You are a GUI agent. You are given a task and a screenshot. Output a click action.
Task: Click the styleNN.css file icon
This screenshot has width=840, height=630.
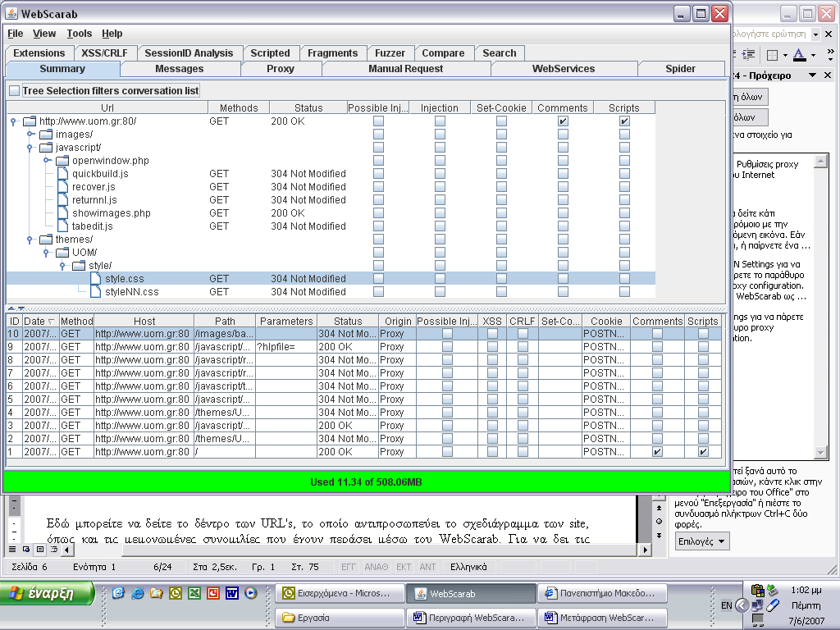click(96, 291)
